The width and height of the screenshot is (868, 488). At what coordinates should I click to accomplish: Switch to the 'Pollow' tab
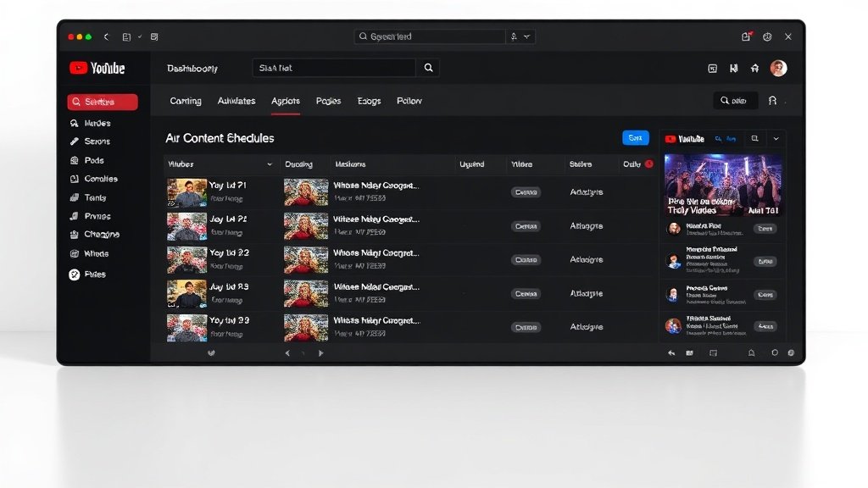click(x=409, y=102)
